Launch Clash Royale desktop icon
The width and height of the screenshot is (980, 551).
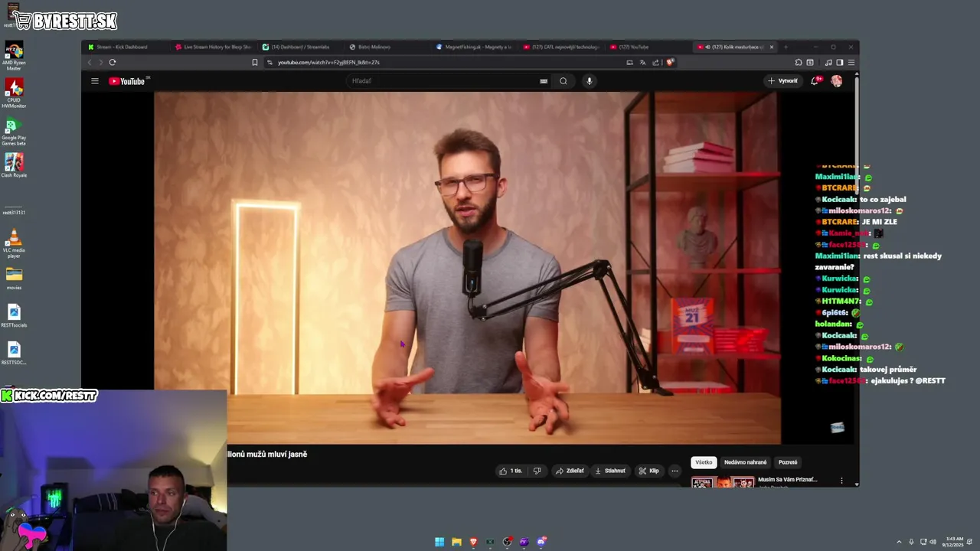point(14,165)
